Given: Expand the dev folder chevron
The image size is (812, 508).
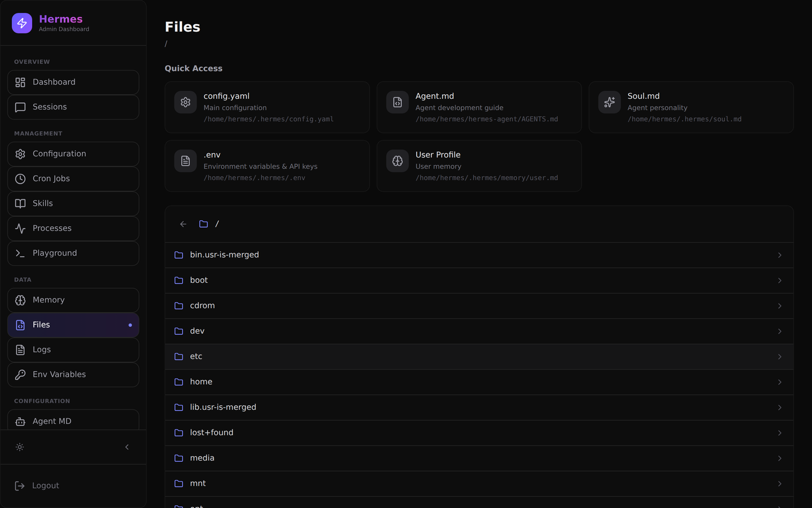Looking at the screenshot, I should coord(780,331).
